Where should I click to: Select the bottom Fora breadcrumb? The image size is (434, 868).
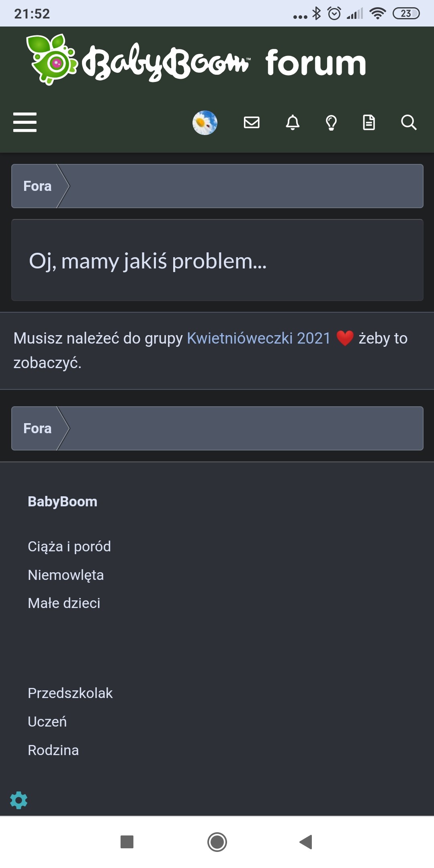pos(37,428)
